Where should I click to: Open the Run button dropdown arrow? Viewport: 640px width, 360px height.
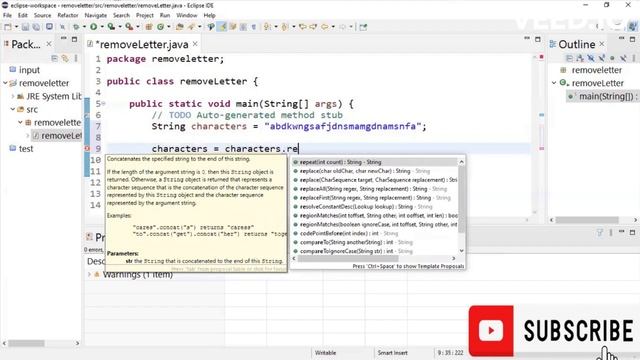point(102,27)
